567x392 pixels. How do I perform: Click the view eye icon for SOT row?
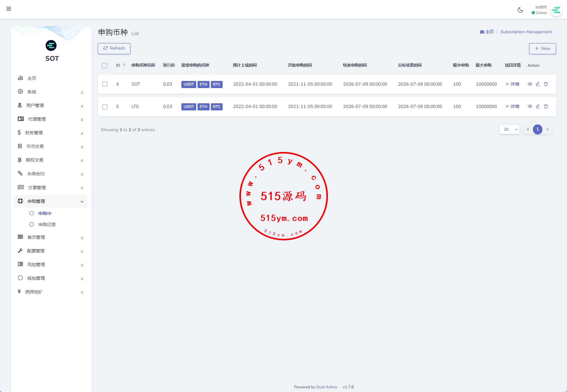click(530, 84)
